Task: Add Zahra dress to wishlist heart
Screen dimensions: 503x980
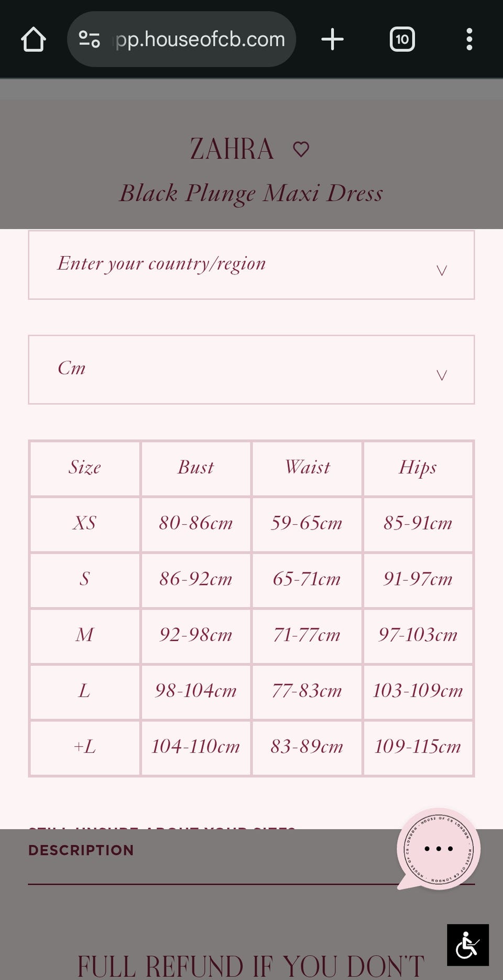Action: [x=301, y=149]
